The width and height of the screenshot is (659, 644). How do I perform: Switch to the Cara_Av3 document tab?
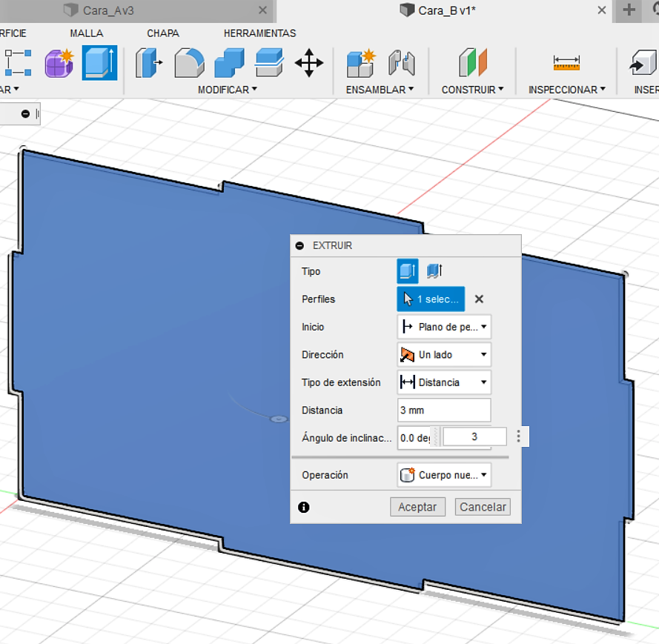(108, 10)
